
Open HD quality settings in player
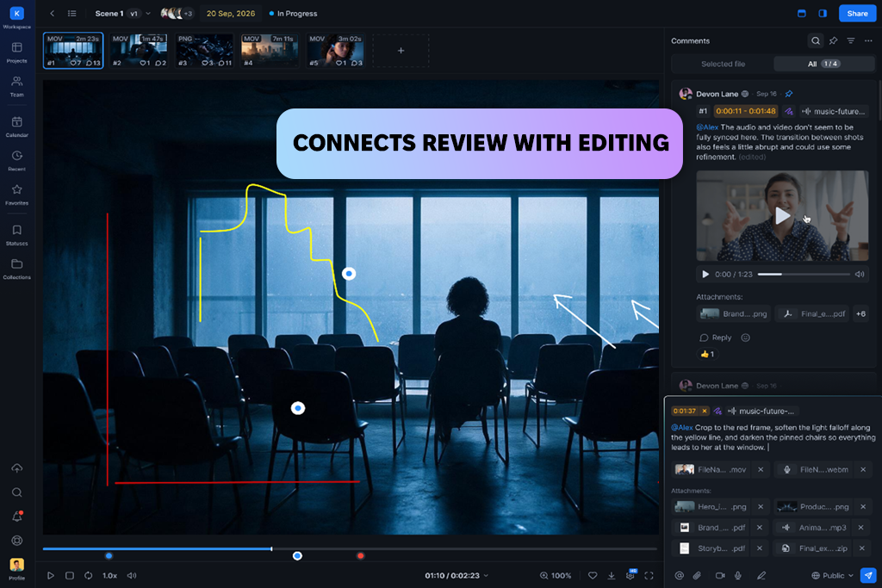tap(630, 574)
